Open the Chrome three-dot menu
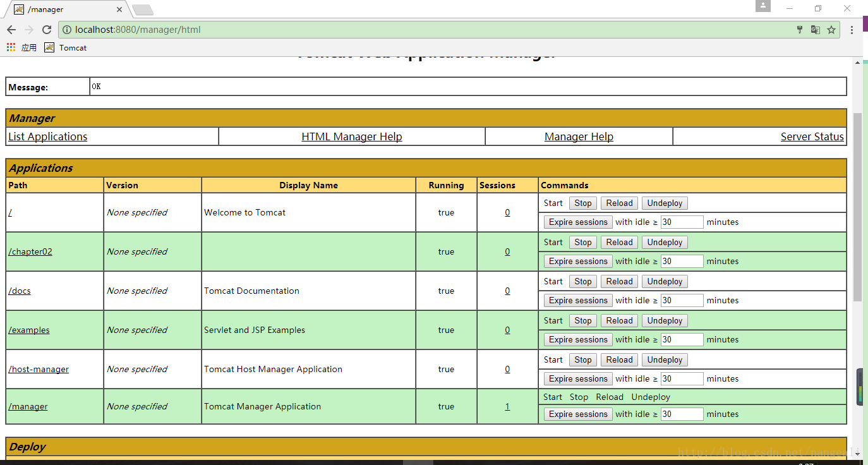This screenshot has height=465, width=868. pos(852,30)
